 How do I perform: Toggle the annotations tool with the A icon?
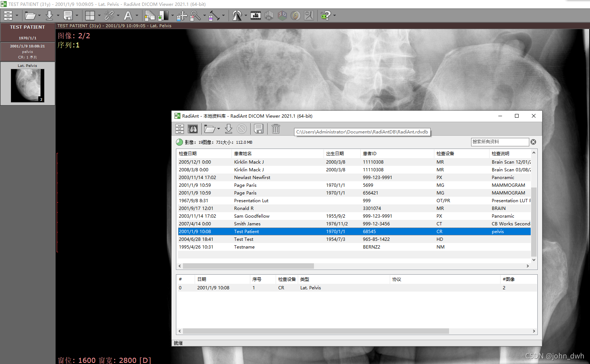click(128, 15)
